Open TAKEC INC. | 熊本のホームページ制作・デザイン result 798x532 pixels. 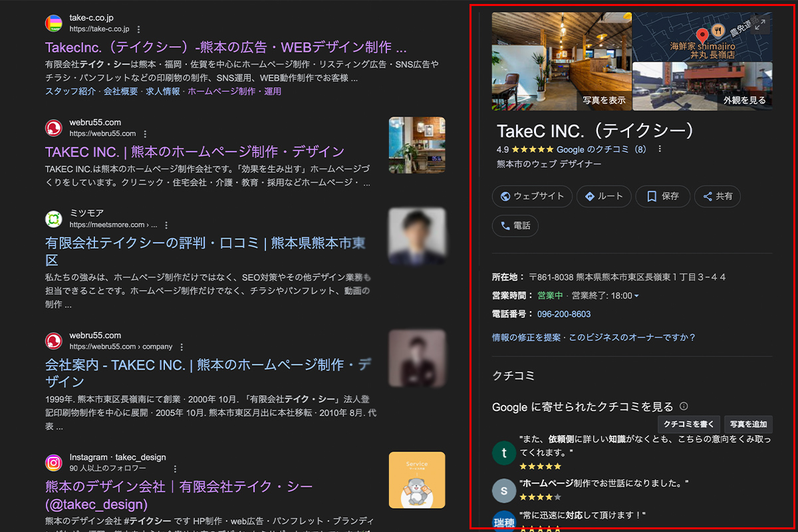click(195, 152)
